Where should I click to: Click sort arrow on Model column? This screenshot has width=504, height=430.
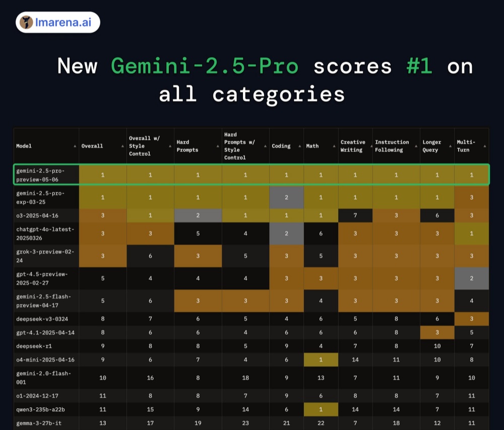point(75,146)
